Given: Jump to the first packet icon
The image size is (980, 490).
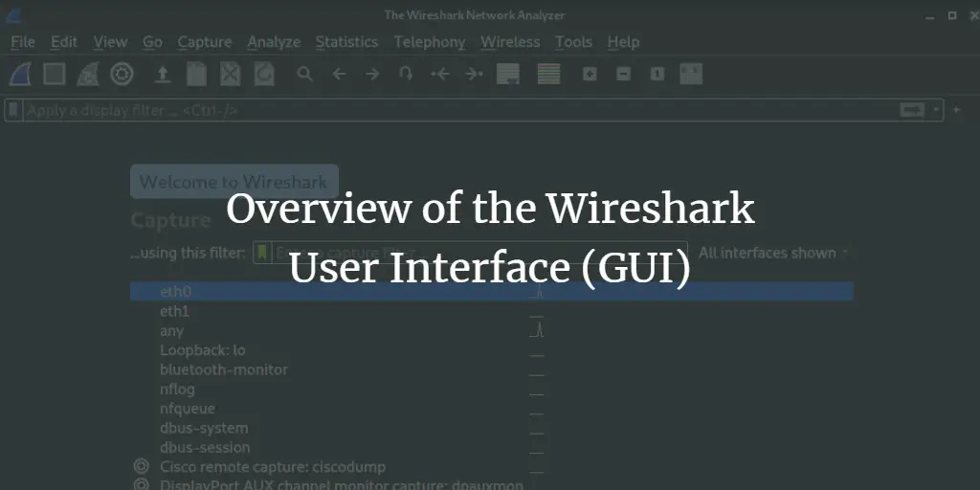Looking at the screenshot, I should [x=440, y=75].
